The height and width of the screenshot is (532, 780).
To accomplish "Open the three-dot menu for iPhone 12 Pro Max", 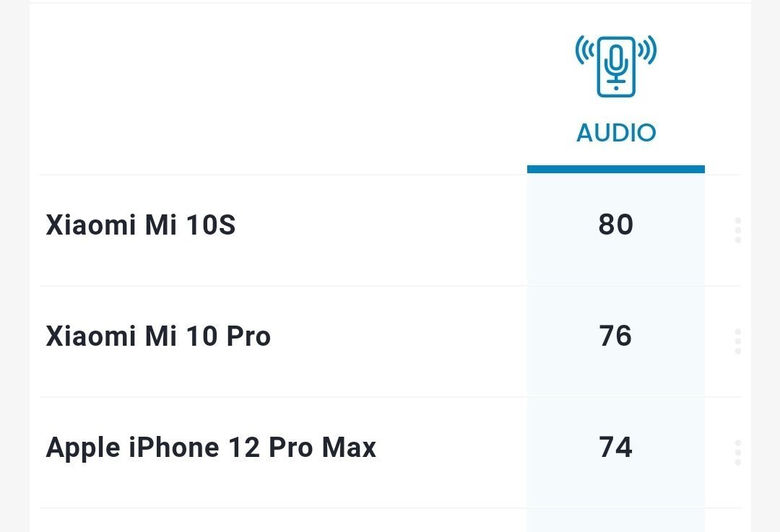I will [x=737, y=453].
